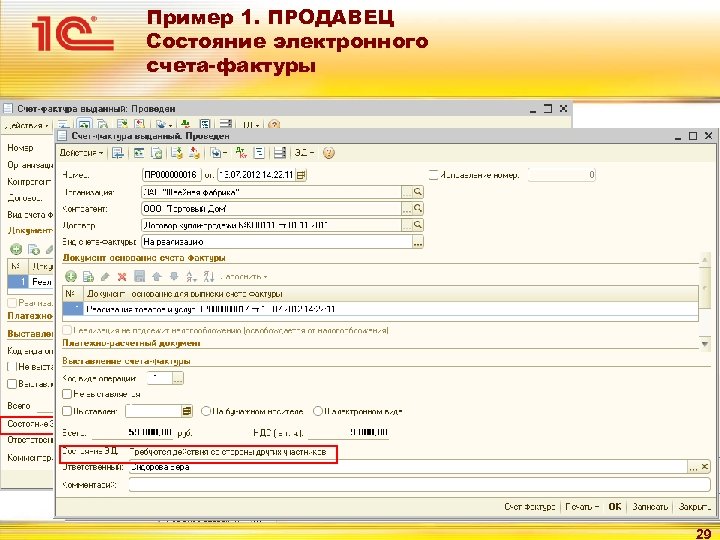Open the calendar picker beside the invoice date
The width and height of the screenshot is (720, 540).
(301, 175)
